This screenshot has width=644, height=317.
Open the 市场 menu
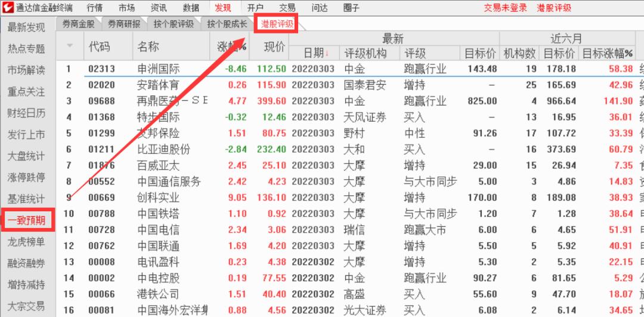coord(126,8)
